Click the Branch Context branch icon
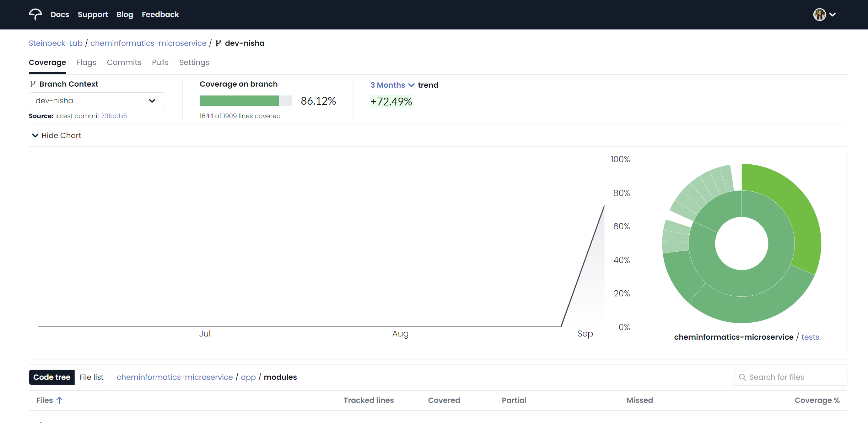The height and width of the screenshot is (427, 868). point(33,84)
